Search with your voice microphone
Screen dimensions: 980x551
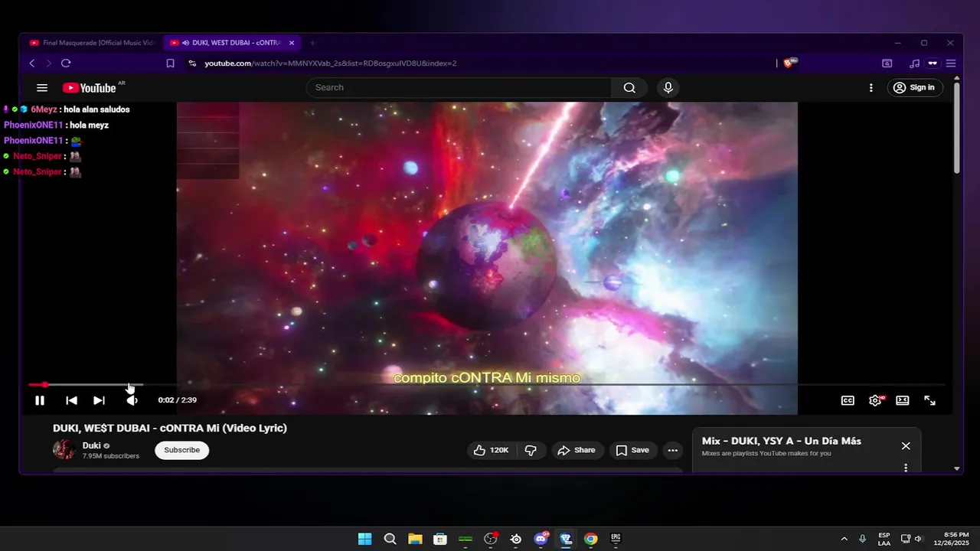pos(668,87)
